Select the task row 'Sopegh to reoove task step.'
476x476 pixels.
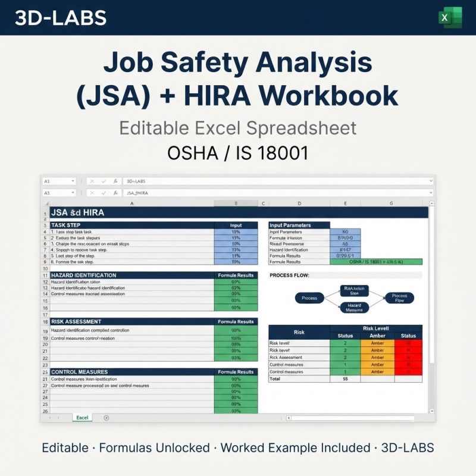pyautogui.click(x=132, y=250)
